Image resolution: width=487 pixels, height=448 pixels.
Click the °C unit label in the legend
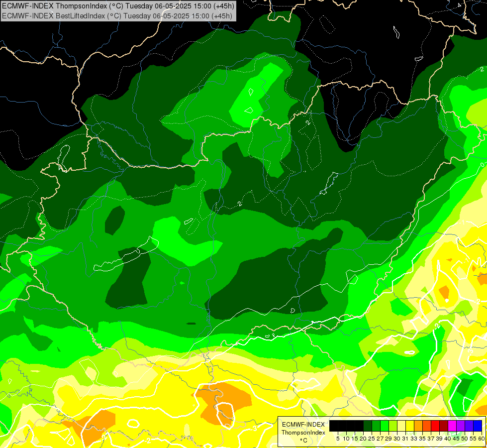pyautogui.click(x=304, y=440)
